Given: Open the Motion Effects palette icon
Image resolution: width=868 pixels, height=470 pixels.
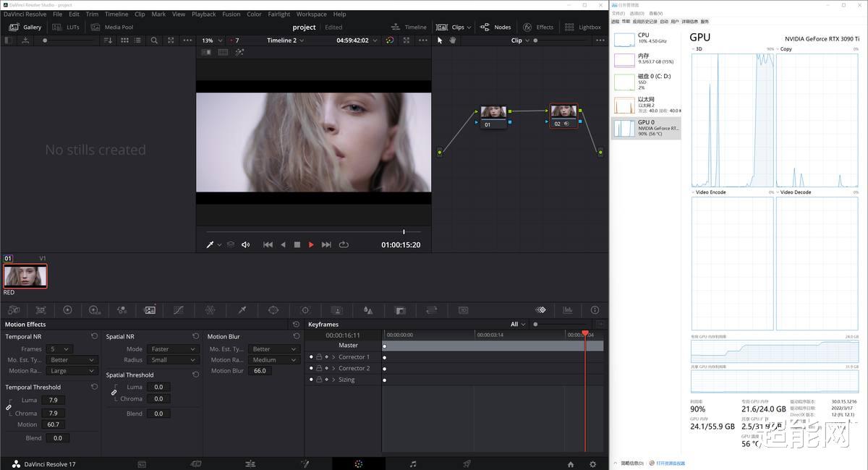Looking at the screenshot, I should (x=150, y=309).
